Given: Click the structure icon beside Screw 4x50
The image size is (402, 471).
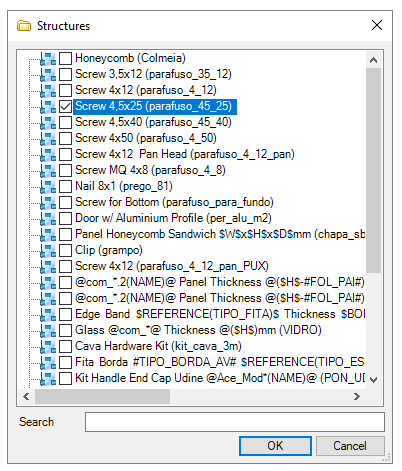Looking at the screenshot, I should pyautogui.click(x=48, y=138).
